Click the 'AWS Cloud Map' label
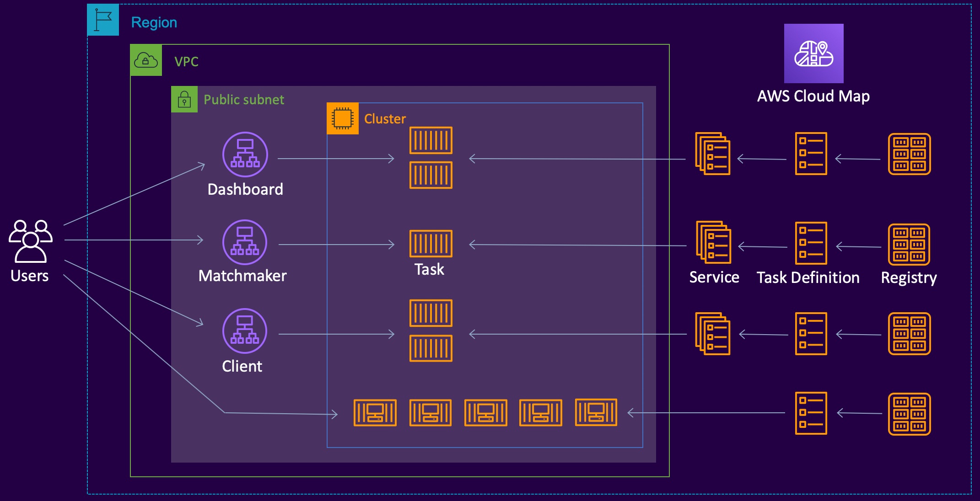 (813, 96)
